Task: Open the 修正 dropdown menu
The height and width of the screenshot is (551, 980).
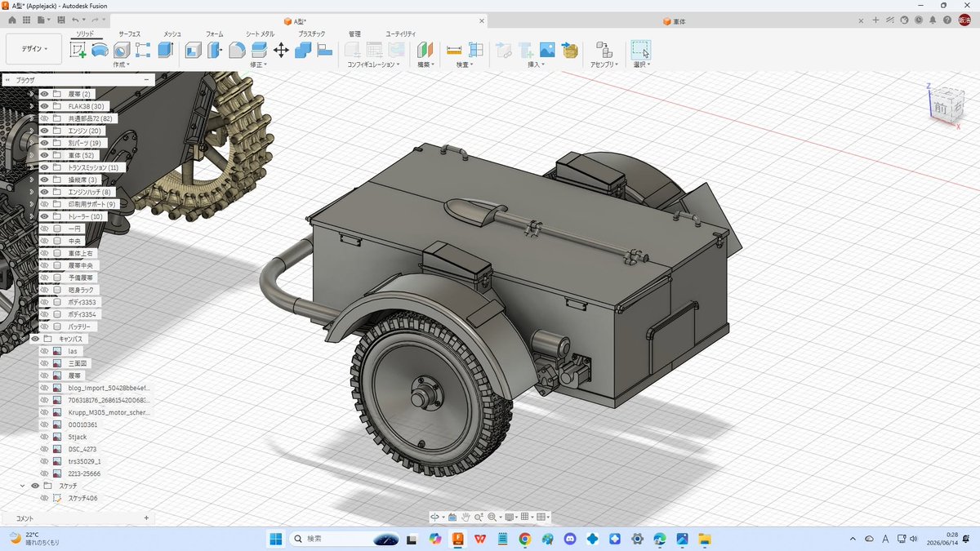Action: pos(259,64)
